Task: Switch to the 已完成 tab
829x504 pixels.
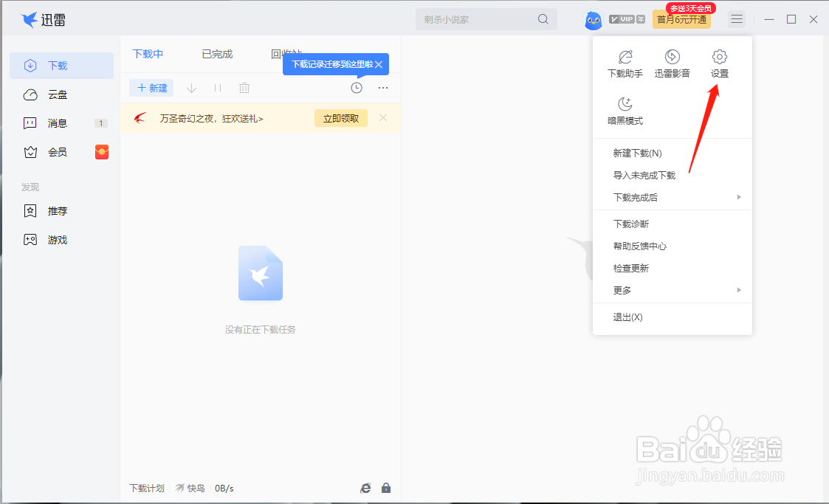Action: click(217, 54)
